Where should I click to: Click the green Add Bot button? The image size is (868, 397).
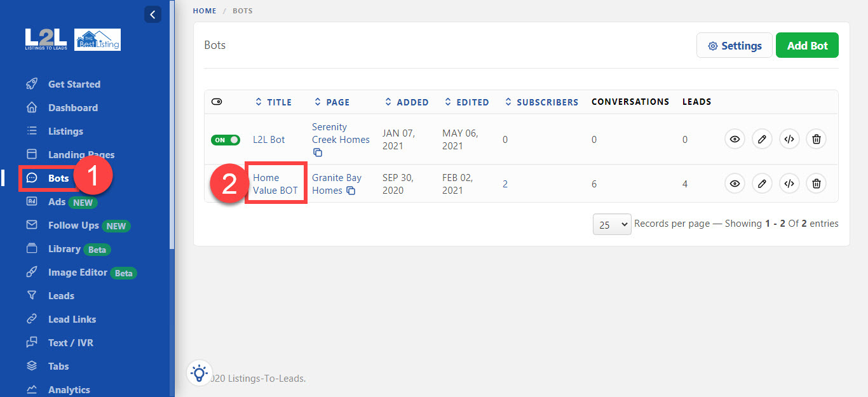tap(807, 44)
